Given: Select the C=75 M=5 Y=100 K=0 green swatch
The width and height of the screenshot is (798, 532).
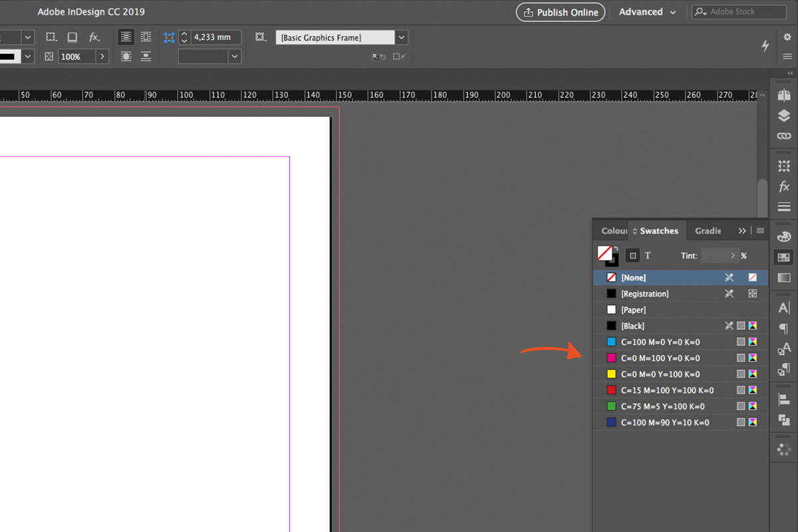Looking at the screenshot, I should (x=680, y=406).
